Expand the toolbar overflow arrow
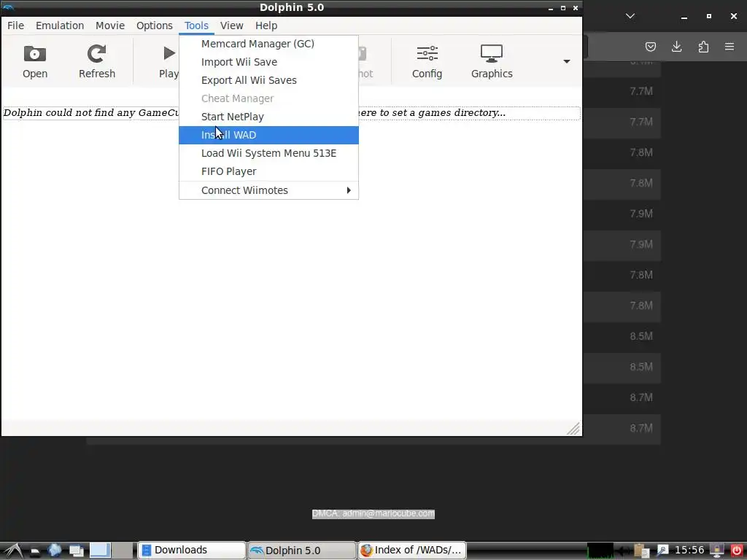This screenshot has width=747, height=560. 566,61
